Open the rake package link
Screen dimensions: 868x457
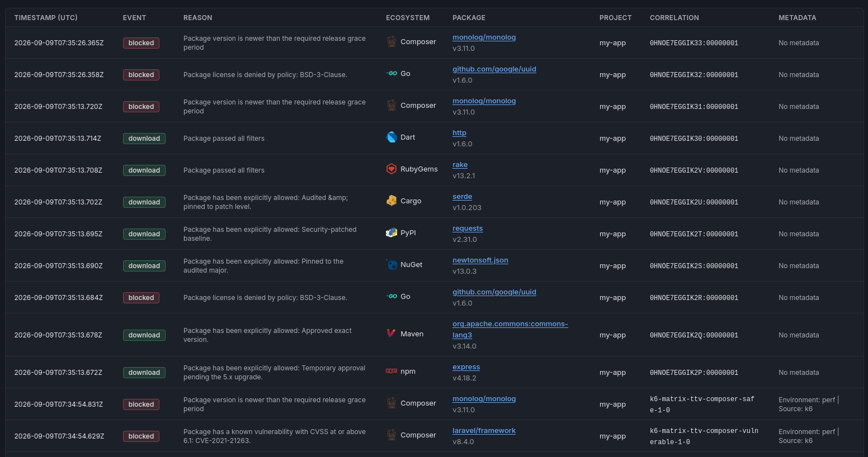460,165
